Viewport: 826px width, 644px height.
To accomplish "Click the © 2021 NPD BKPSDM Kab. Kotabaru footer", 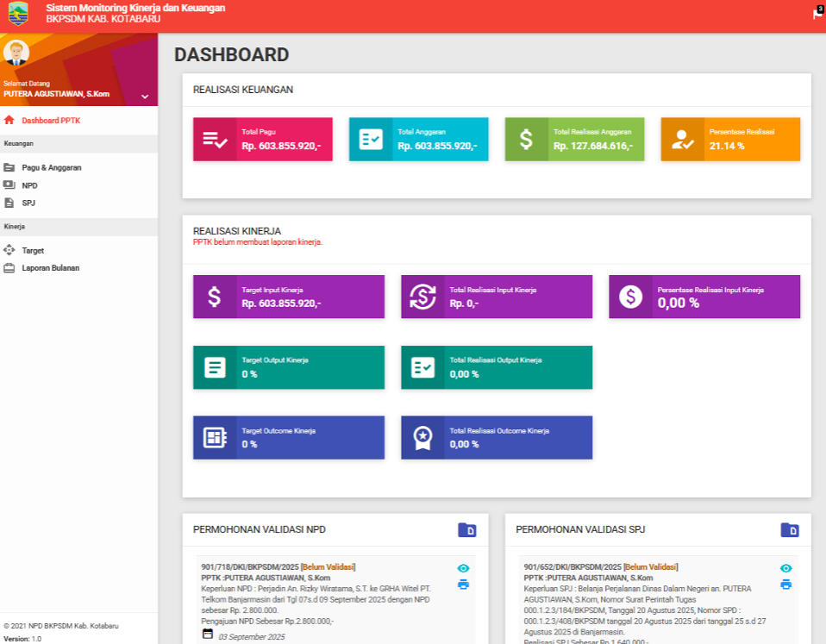I will pos(61,626).
